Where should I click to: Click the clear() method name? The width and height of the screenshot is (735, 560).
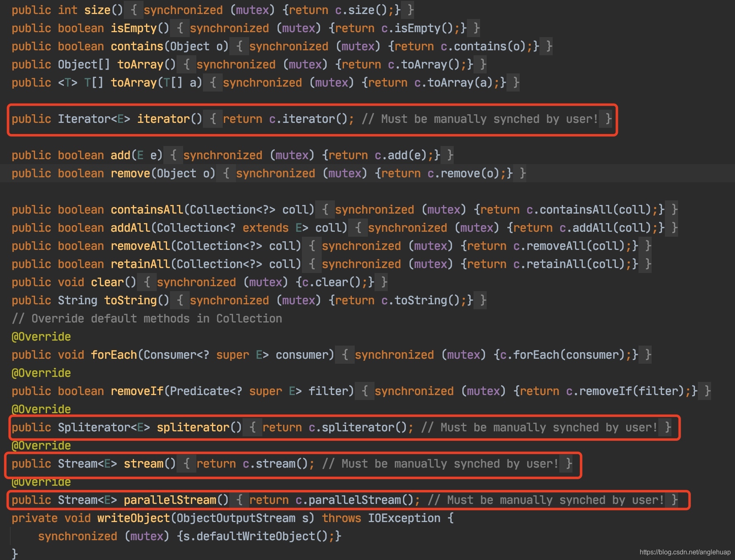[107, 282]
